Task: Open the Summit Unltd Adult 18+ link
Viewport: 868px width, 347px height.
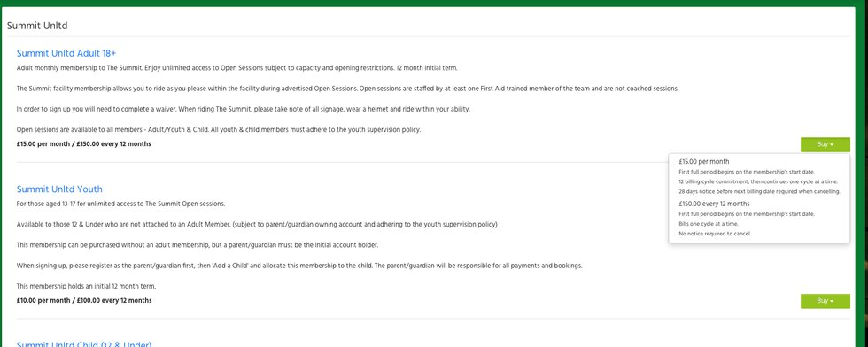Action: click(x=66, y=53)
